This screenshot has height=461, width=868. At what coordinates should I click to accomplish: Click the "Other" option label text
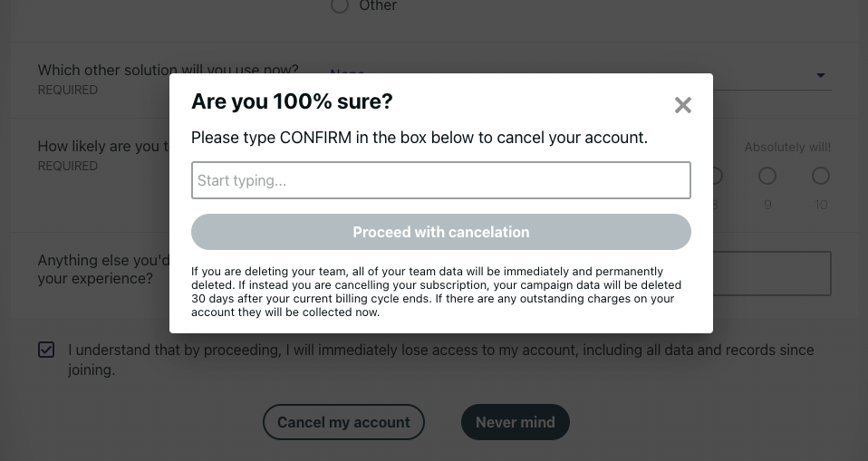pyautogui.click(x=378, y=6)
